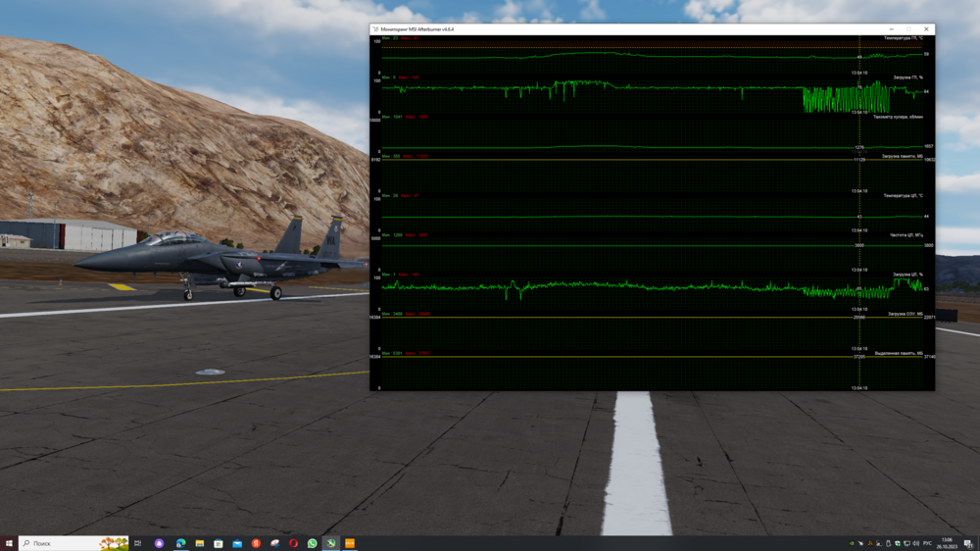Open Microsoft Edge from taskbar
This screenshot has width=980, height=551.
pyautogui.click(x=180, y=543)
